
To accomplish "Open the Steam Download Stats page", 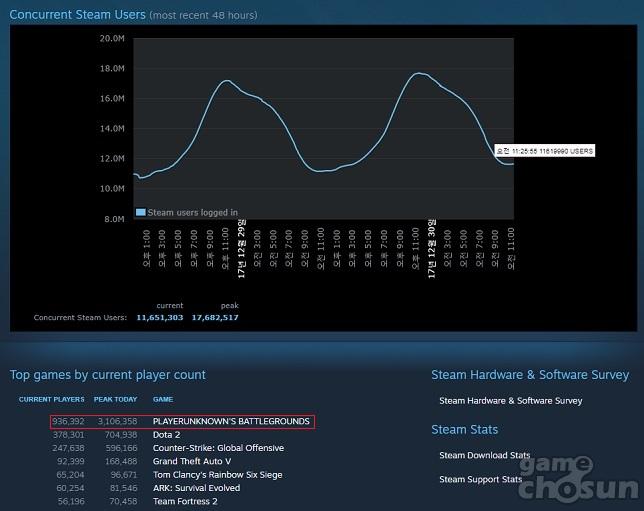I will pos(484,456).
